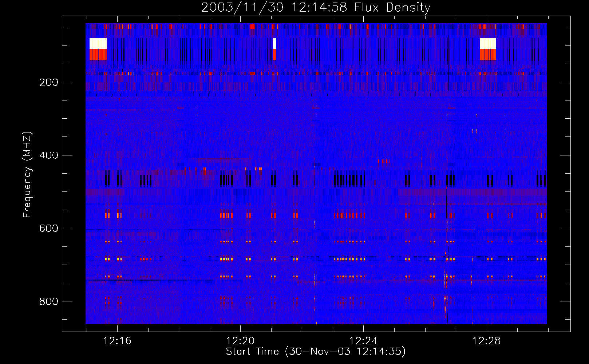
Task: Click the 600 frequency tick label
Action: [49, 228]
